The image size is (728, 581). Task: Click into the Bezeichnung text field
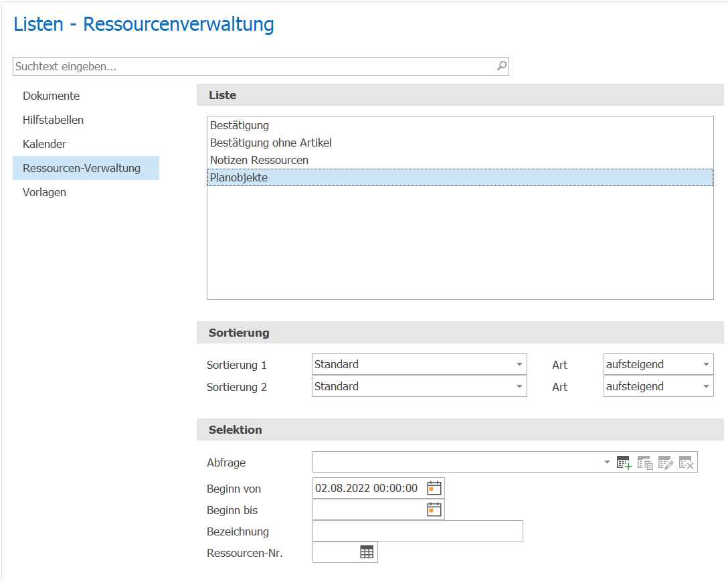point(418,531)
